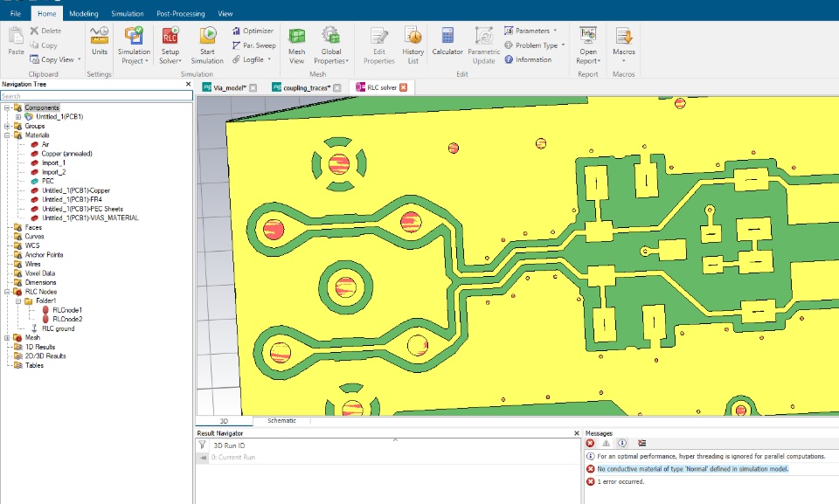Screen dimensions: 839x504
Task: Collapse the Components tree node
Action: click(x=7, y=107)
